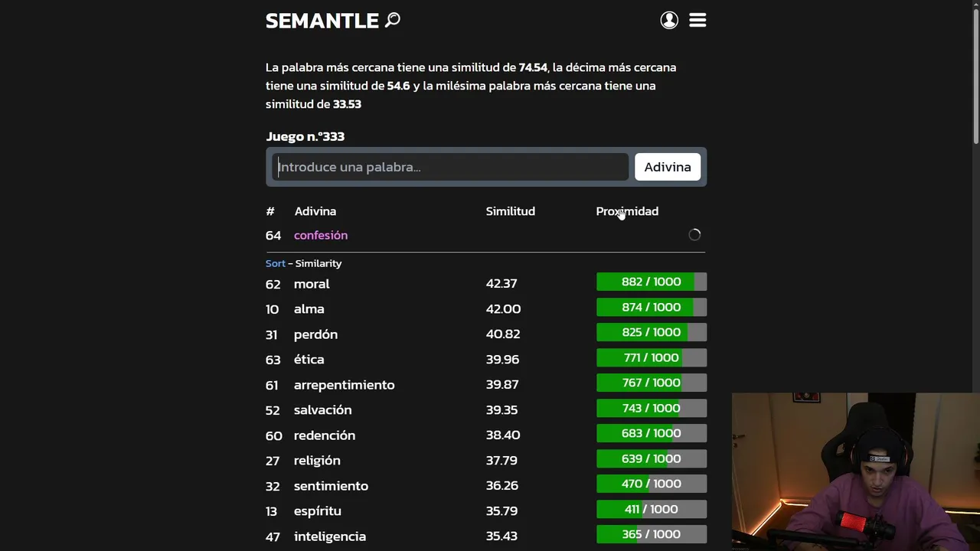Select the guessed word 'moral'
This screenshot has height=551, width=980.
tap(312, 284)
